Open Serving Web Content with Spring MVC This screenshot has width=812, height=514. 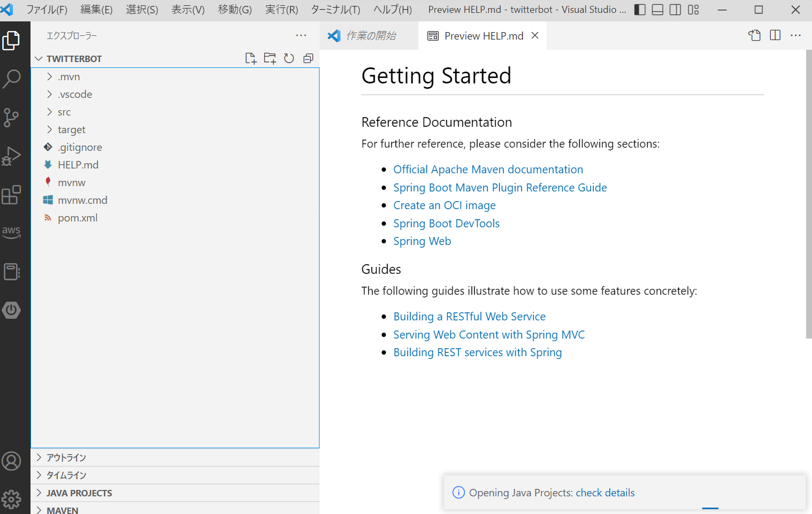coord(489,335)
